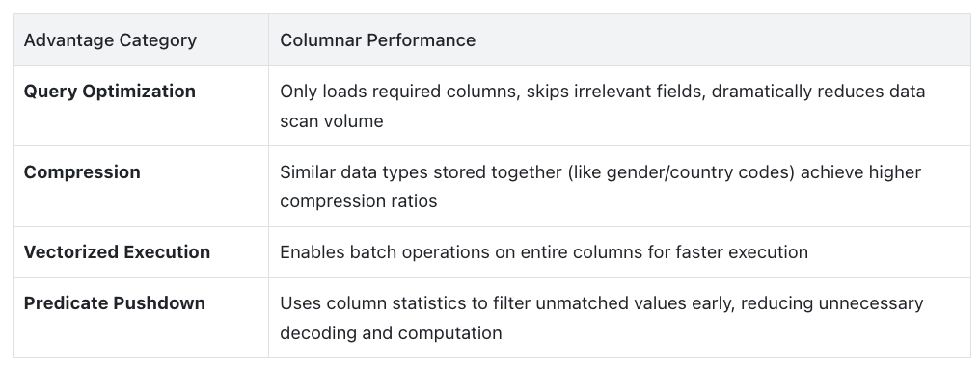Click the 'compression ratios' text line
Viewport: 980px width, 368px height.
point(358,201)
